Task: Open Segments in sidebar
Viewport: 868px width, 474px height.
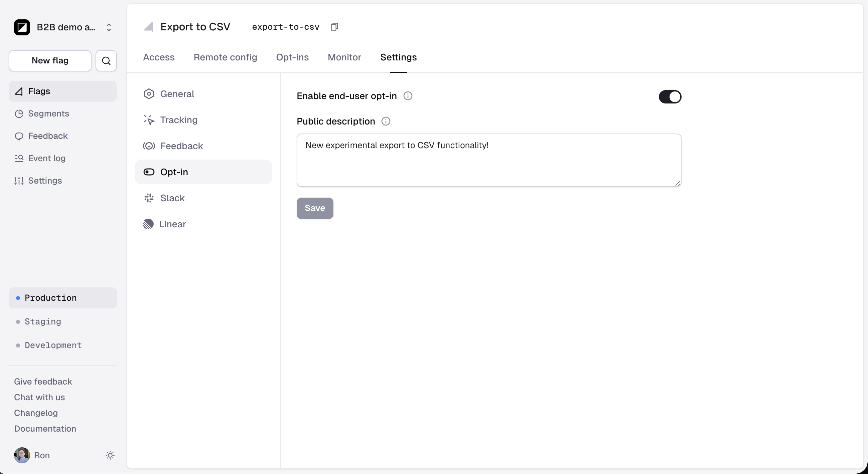Action: [63, 113]
